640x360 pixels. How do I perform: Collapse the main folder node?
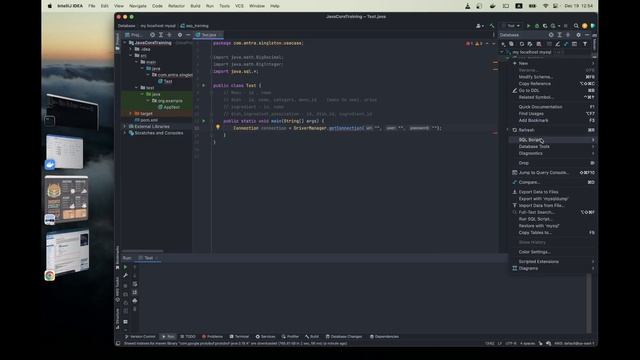tap(136, 62)
